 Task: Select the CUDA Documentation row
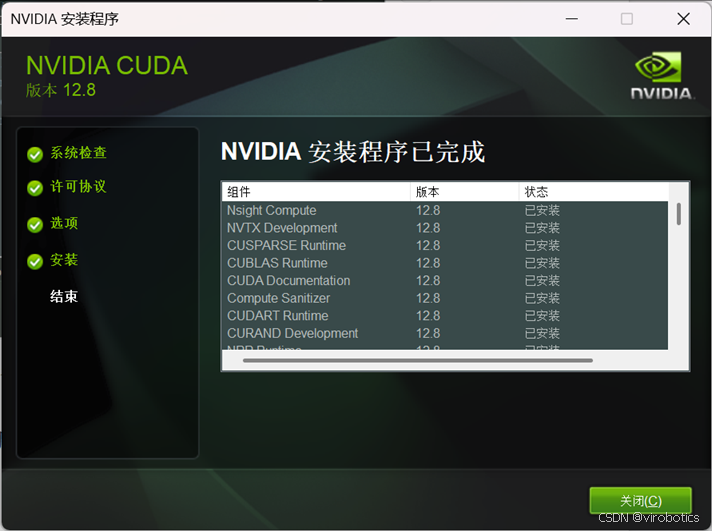tap(445, 281)
